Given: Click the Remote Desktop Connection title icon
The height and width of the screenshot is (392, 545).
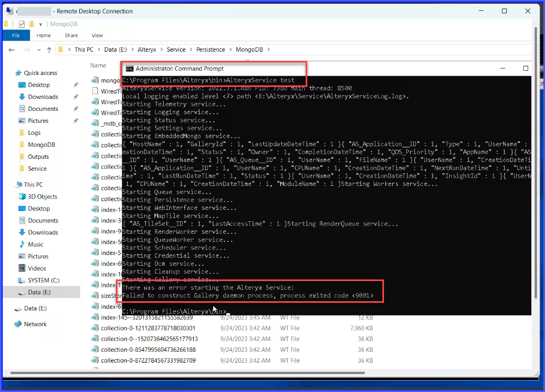Looking at the screenshot, I should click(10, 11).
